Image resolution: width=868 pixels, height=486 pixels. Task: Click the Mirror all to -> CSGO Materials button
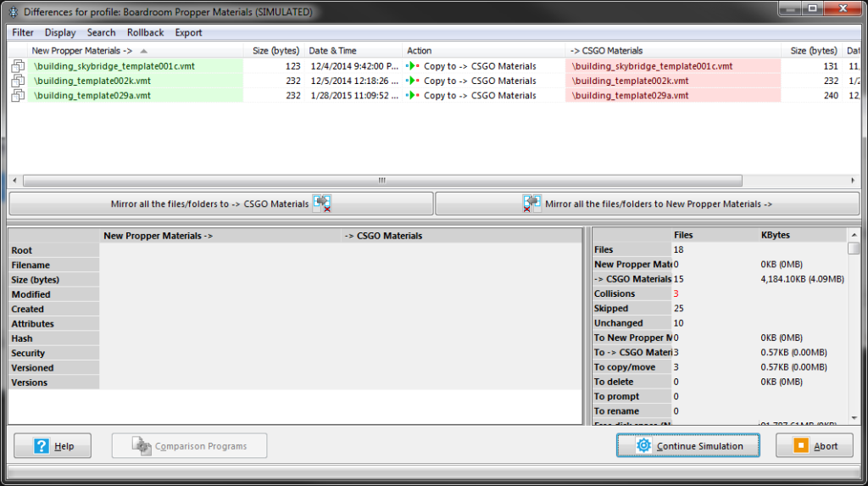click(x=221, y=204)
